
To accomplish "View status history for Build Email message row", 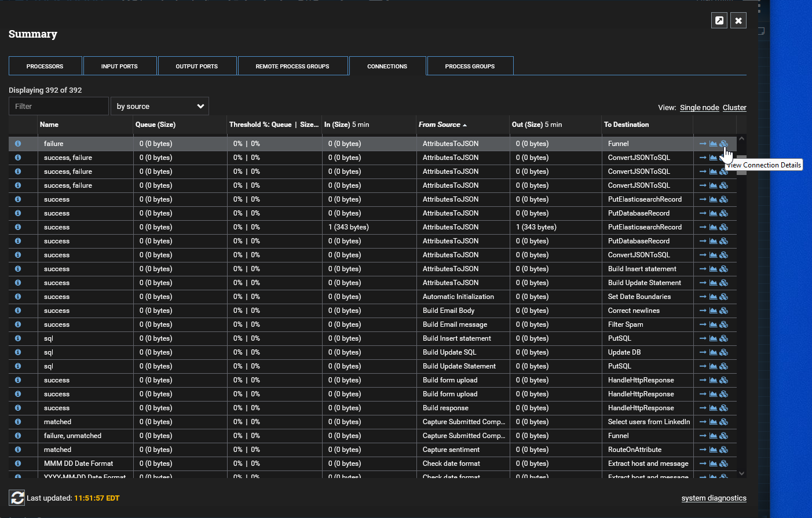I will click(713, 324).
